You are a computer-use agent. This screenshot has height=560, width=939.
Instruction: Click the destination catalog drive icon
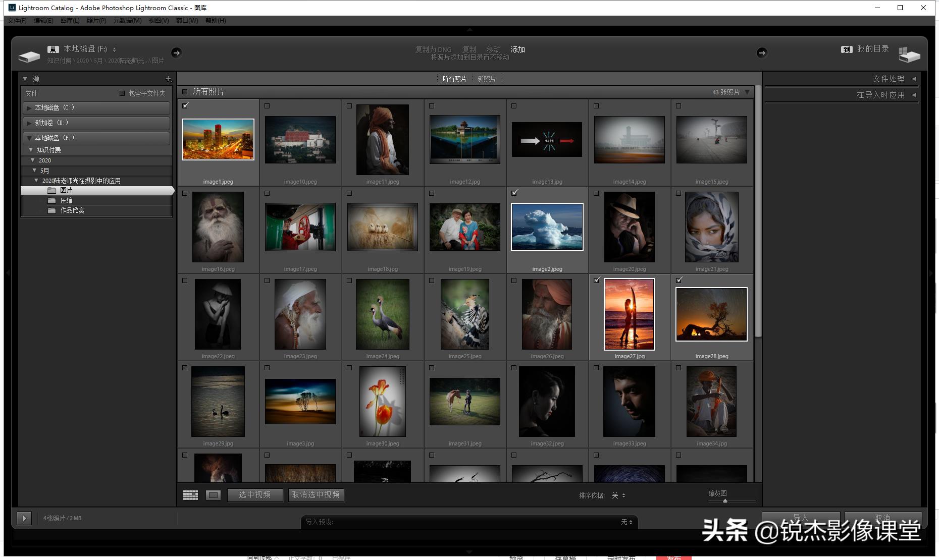pyautogui.click(x=909, y=54)
